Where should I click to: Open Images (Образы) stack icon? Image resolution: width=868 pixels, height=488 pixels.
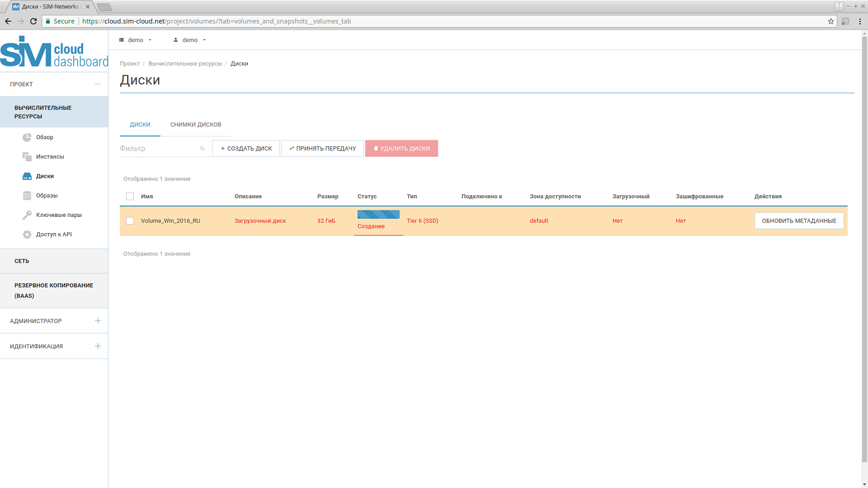(x=27, y=196)
